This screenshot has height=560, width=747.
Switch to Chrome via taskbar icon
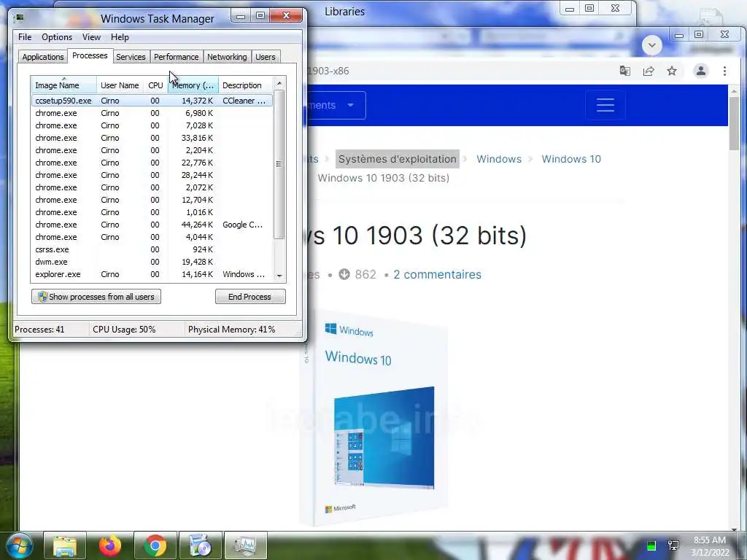click(x=155, y=545)
